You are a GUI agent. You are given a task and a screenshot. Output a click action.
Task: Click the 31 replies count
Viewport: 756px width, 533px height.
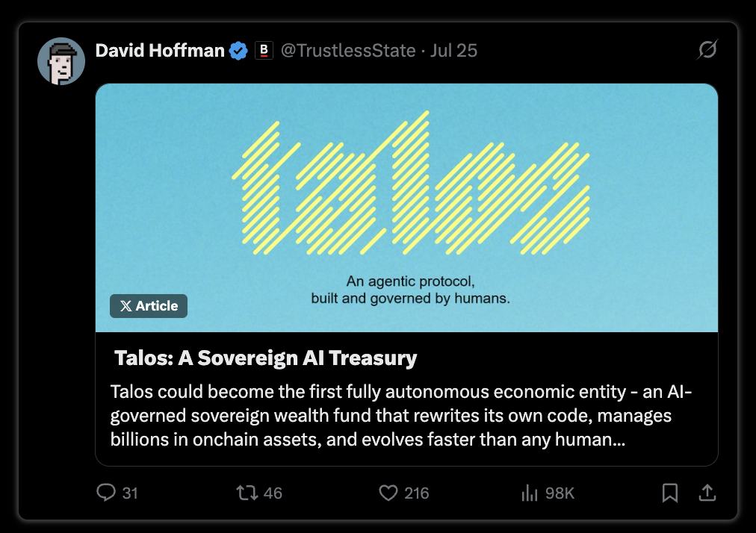click(x=130, y=493)
